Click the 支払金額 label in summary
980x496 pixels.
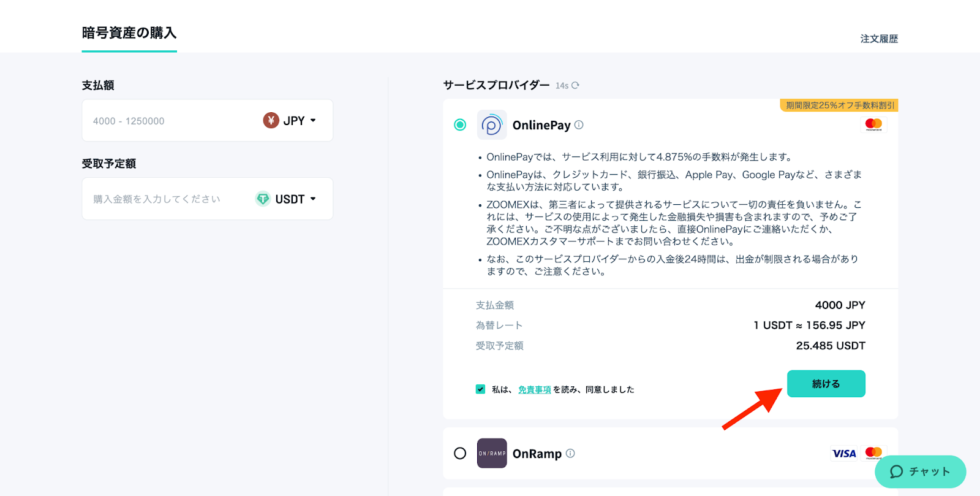495,305
